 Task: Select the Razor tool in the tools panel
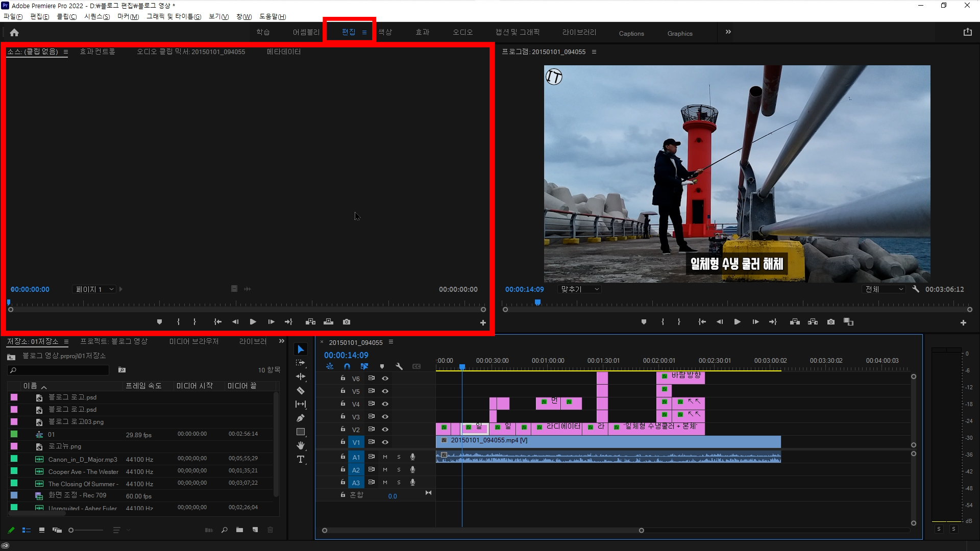coord(301,391)
